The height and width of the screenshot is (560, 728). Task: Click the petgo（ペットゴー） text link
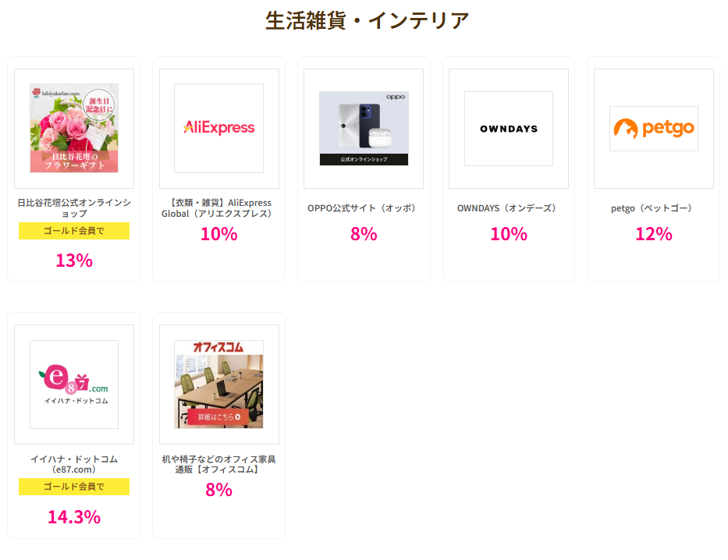tap(654, 208)
